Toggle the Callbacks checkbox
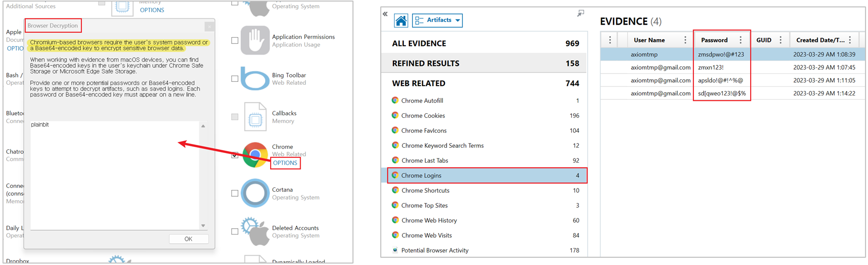Viewport: 868px width, 265px height. [235, 117]
